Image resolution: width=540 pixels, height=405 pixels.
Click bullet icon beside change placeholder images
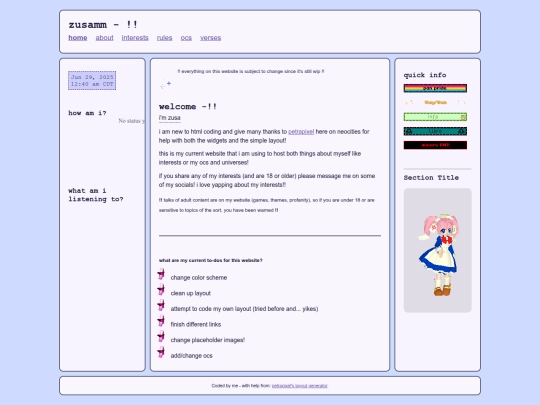pos(161,336)
